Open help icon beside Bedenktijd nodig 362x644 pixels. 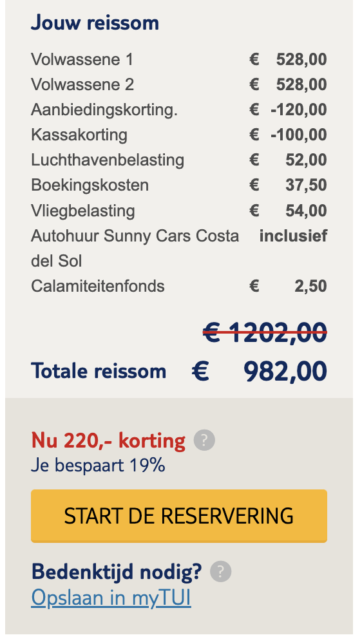click(x=221, y=571)
